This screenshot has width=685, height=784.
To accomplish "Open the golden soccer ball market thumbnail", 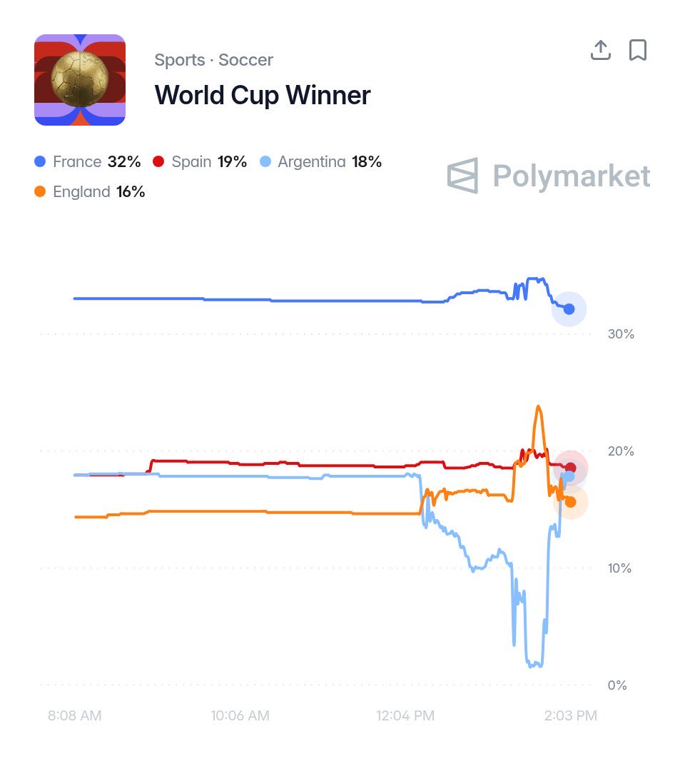I will pyautogui.click(x=80, y=80).
